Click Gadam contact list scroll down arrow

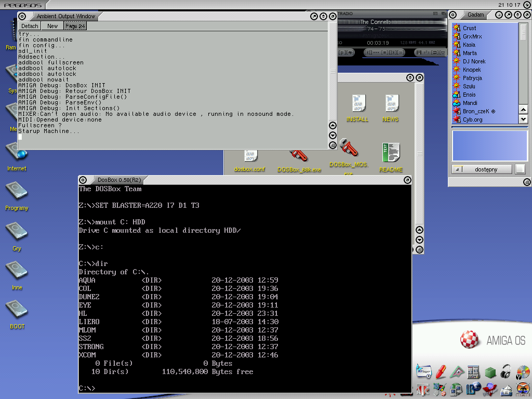tap(523, 119)
